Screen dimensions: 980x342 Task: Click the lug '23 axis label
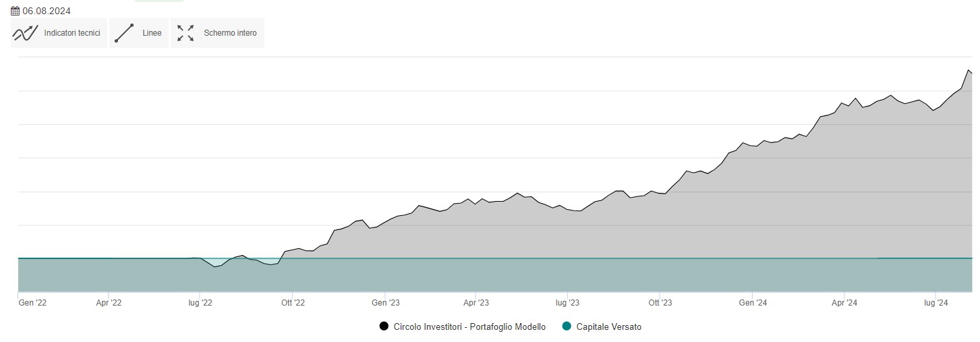point(567,304)
